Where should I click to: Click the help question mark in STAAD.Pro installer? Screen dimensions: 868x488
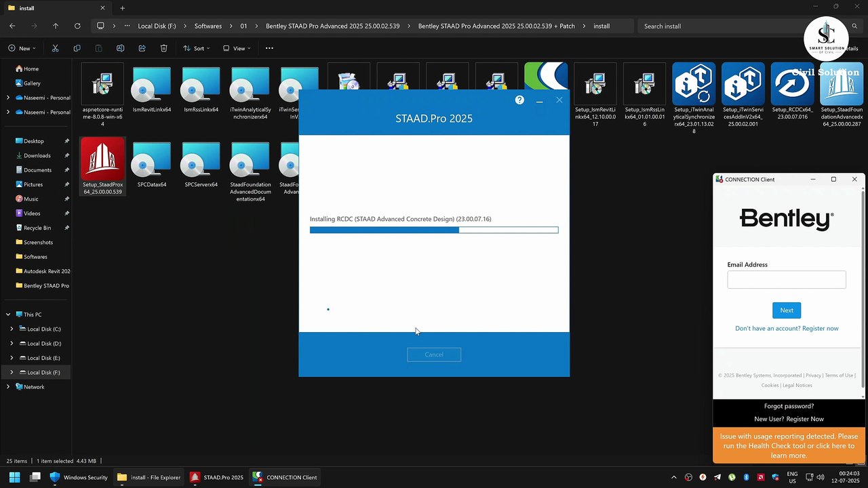[x=519, y=100]
